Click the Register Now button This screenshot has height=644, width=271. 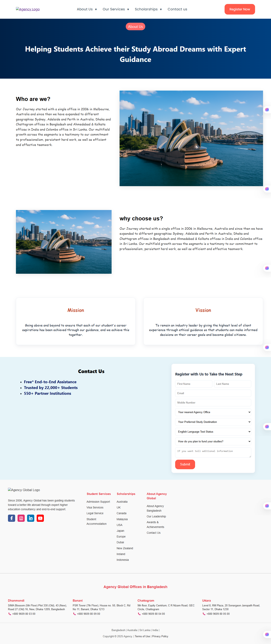(240, 9)
